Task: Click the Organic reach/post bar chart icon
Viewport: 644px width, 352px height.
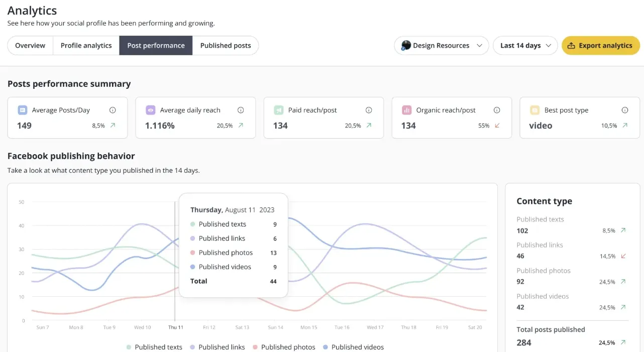Action: click(406, 110)
